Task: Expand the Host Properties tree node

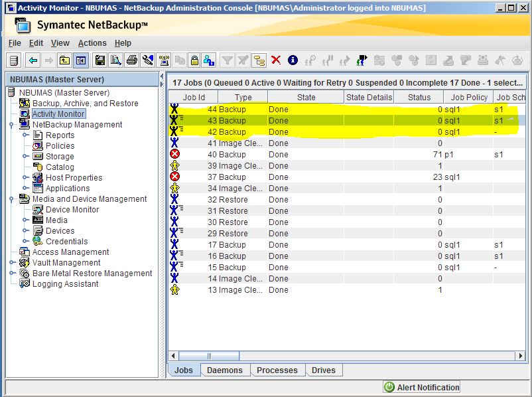Action: (25, 178)
